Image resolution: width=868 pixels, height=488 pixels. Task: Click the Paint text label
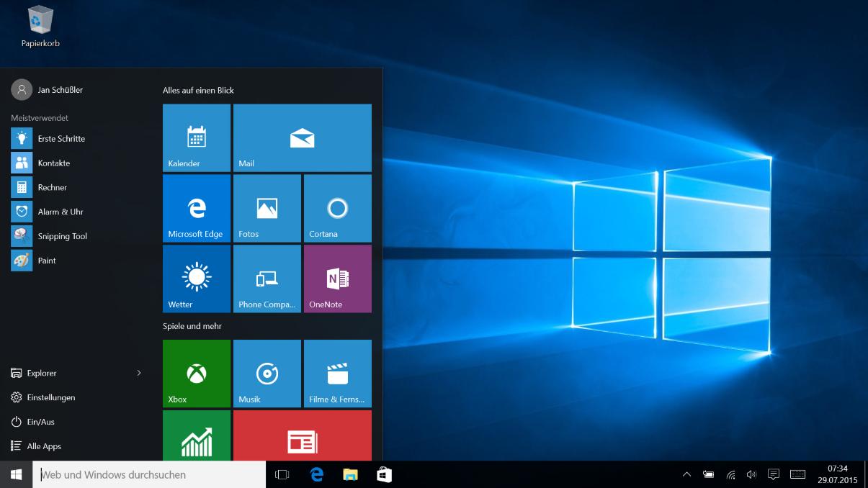tap(47, 261)
